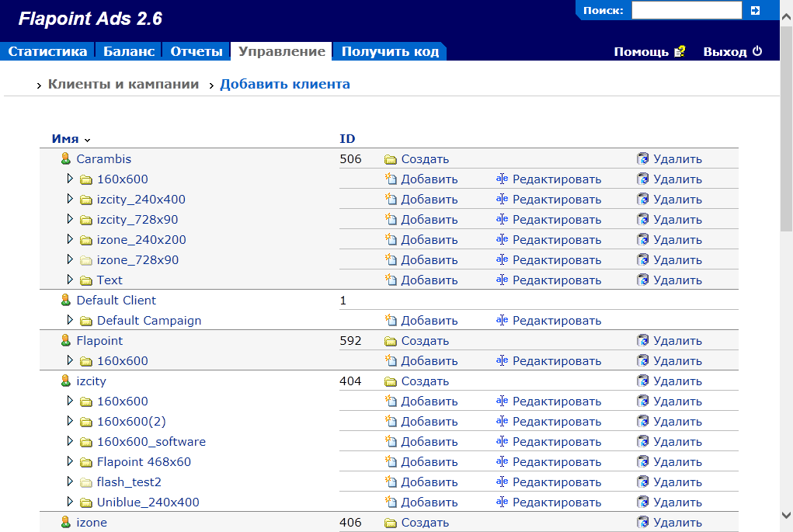Image resolution: width=793 pixels, height=532 pixels.
Task: Select the Управление tab
Action: pyautogui.click(x=282, y=51)
